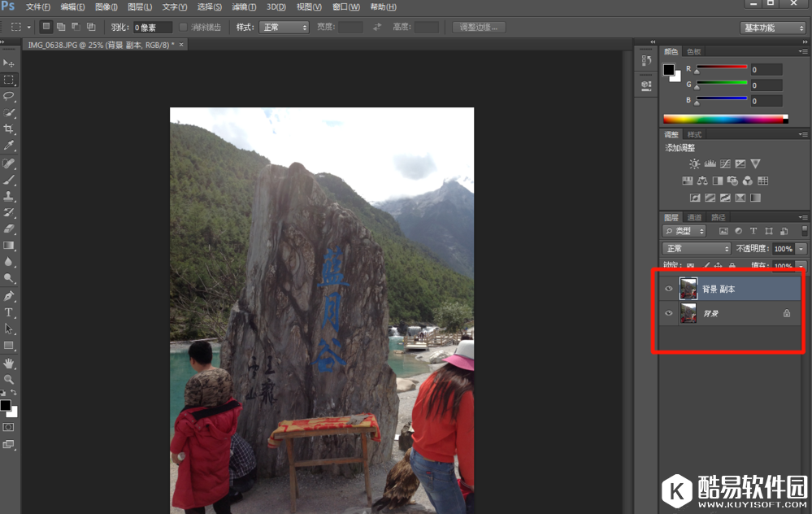This screenshot has height=514, width=812.
Task: Click the Brightness/Contrast adjustment icon
Action: 694,164
